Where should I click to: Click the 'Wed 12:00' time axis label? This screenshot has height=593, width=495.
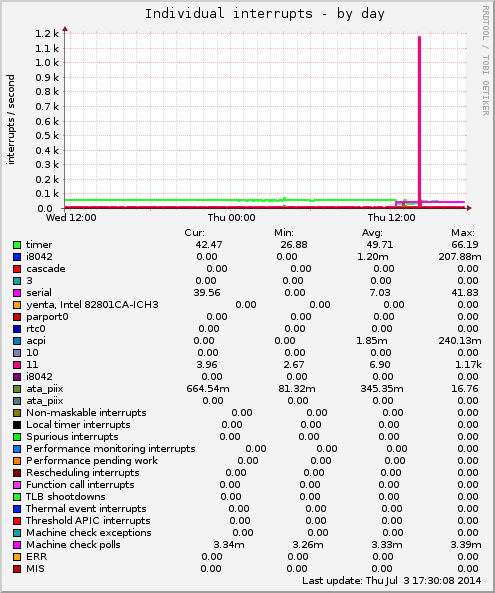(71, 218)
